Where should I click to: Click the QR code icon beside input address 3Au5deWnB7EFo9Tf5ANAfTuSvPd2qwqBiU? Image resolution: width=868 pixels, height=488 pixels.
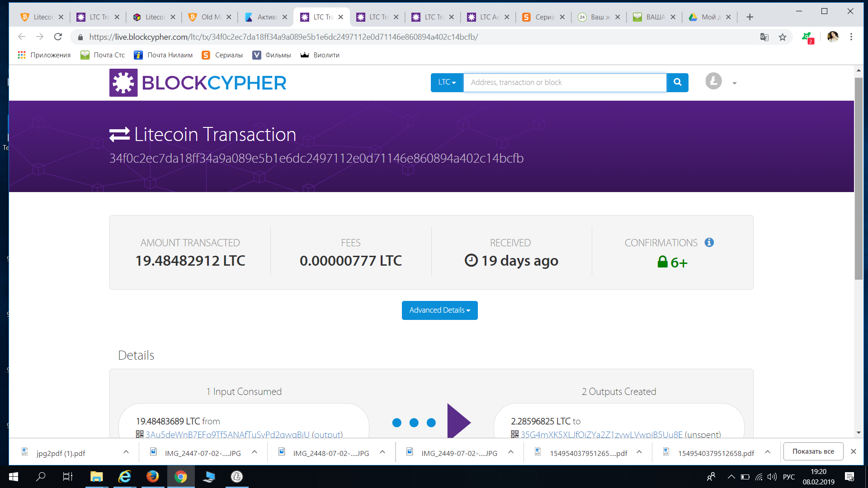tap(140, 434)
